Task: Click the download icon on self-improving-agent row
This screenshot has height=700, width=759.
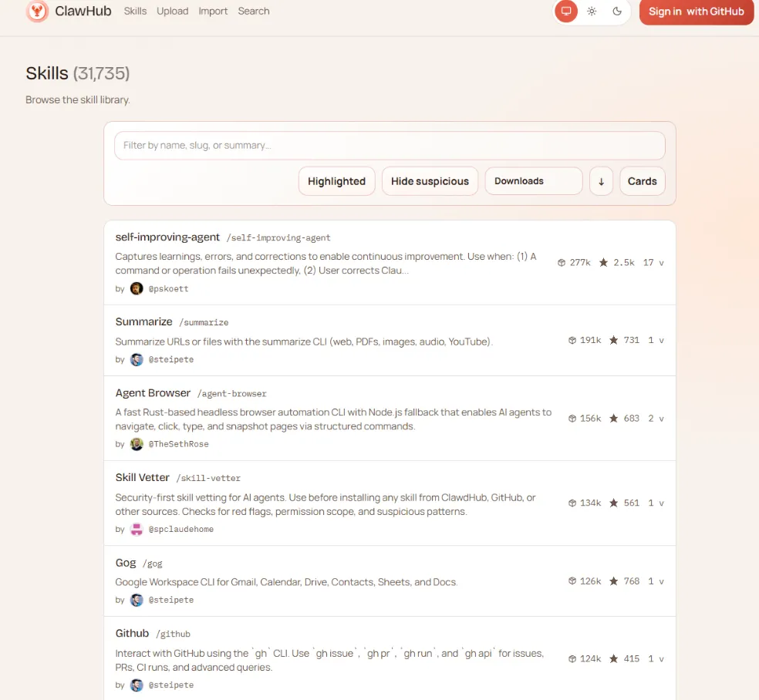Action: (x=561, y=263)
